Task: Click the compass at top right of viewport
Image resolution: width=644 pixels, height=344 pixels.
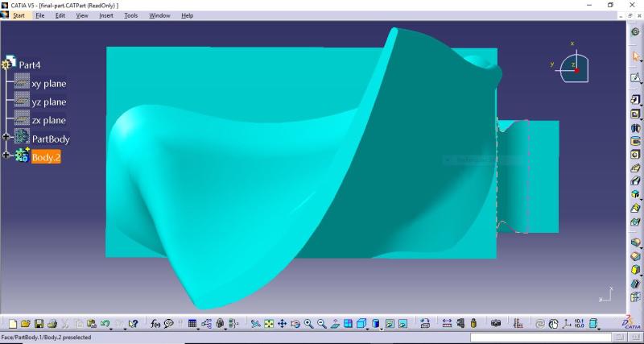Action: coord(575,66)
